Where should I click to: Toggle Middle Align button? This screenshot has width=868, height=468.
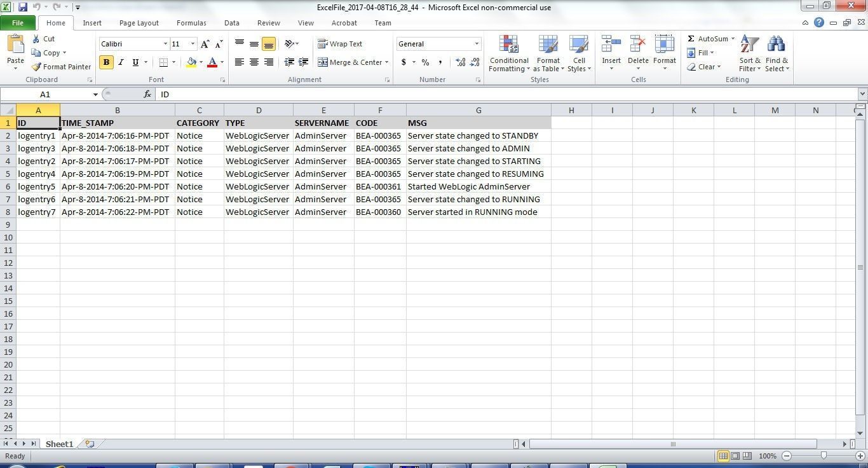[254, 44]
